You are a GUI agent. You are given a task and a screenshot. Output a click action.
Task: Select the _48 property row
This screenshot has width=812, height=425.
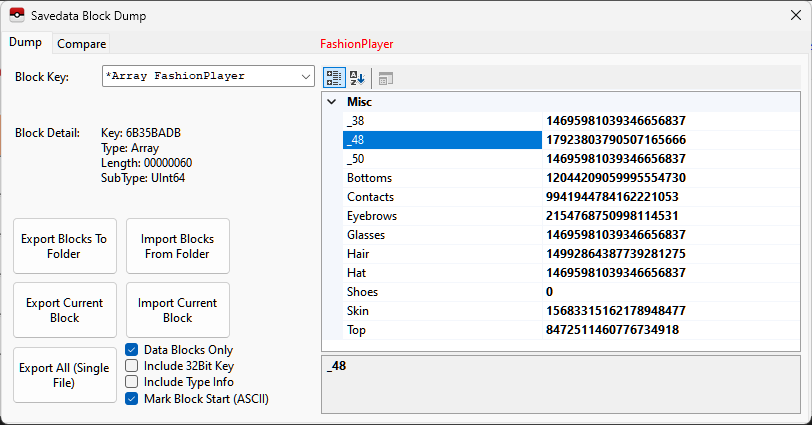pyautogui.click(x=571, y=140)
